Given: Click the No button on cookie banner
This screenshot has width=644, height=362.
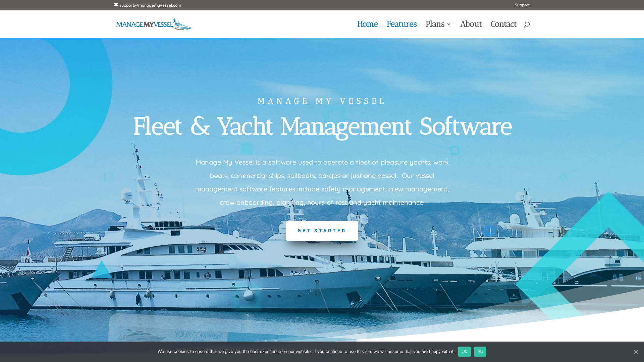Looking at the screenshot, I should click(x=480, y=351).
